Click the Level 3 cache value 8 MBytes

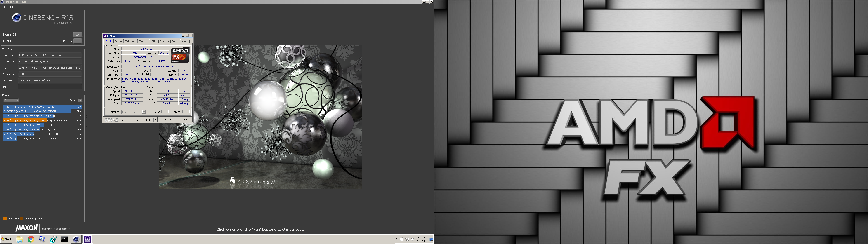(167, 103)
